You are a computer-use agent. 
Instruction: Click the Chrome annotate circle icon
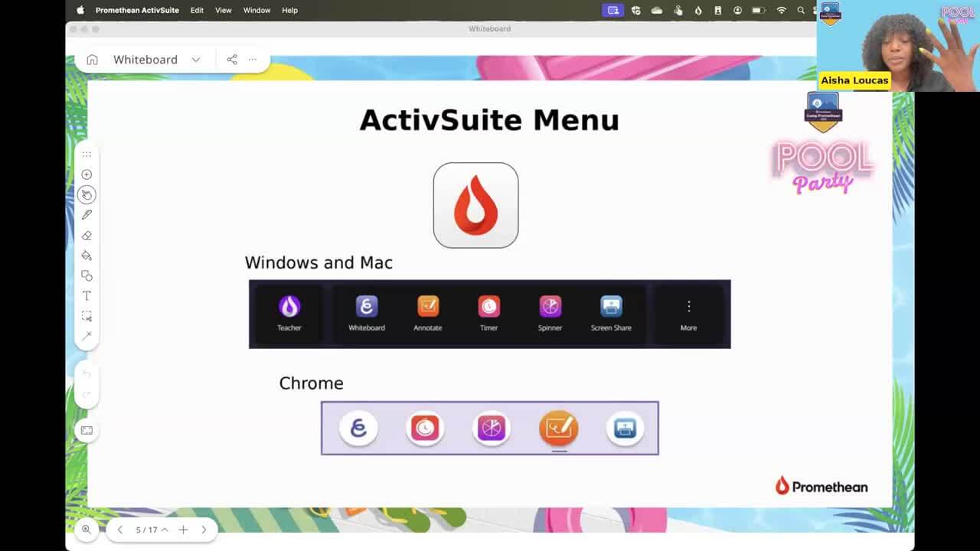pyautogui.click(x=559, y=428)
